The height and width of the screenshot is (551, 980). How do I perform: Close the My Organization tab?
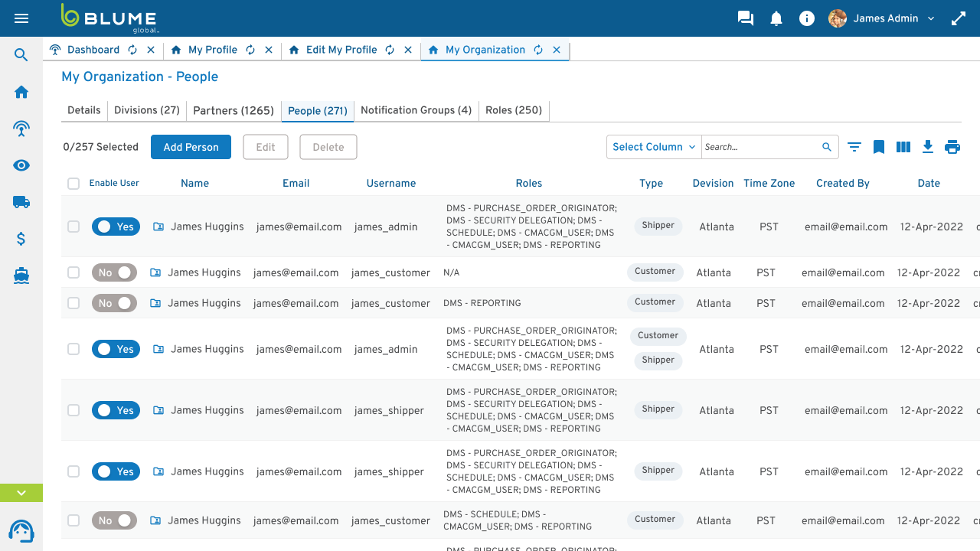557,50
